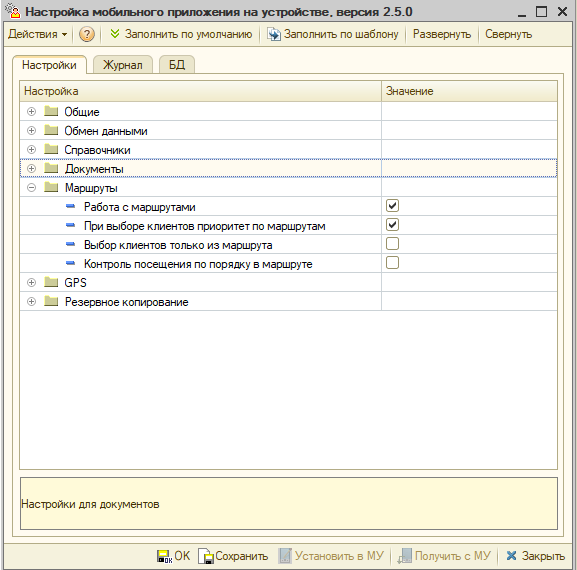Screen dimensions: 577x570
Task: Tick 'Контроль посещения по порядку в маршруте'
Action: [392, 263]
